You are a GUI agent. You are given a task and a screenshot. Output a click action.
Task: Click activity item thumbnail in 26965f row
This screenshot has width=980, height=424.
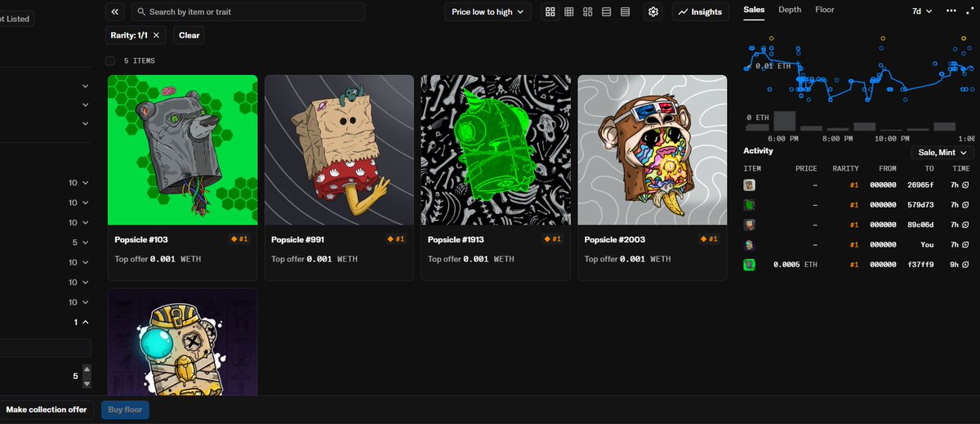point(749,185)
